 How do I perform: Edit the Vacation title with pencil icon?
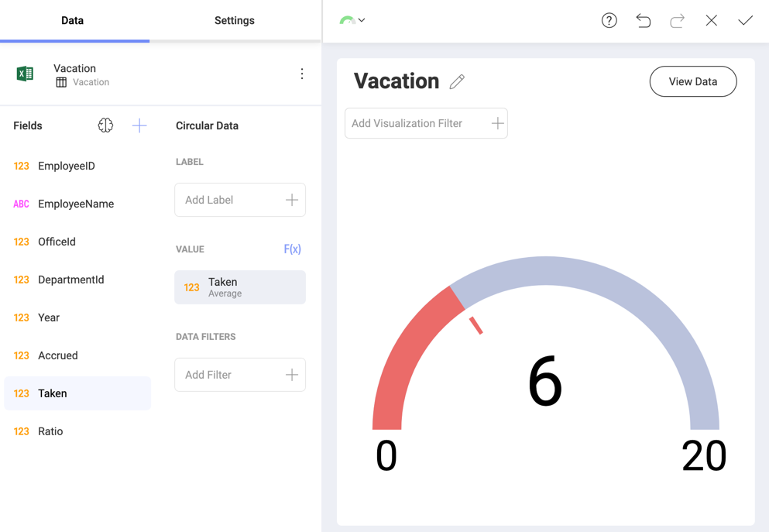457,81
